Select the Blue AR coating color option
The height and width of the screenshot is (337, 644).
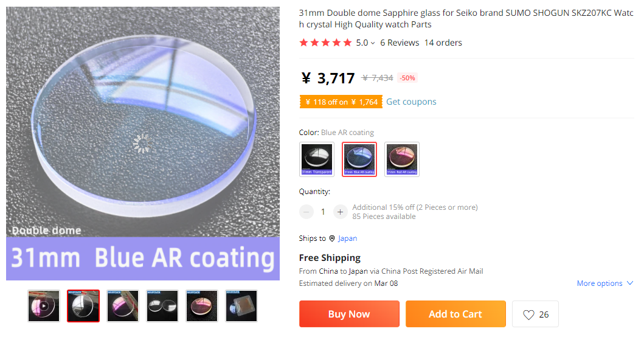tap(359, 159)
